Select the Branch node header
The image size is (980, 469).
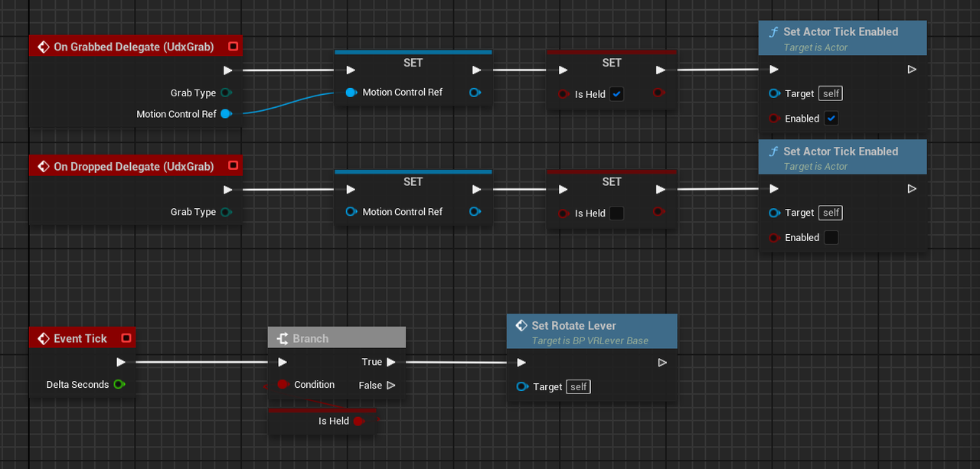(x=336, y=338)
